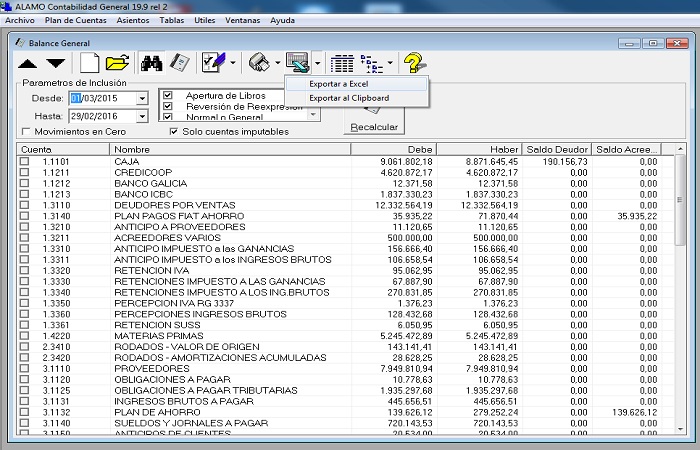The height and width of the screenshot is (450, 700).
Task: Check the box for 3.1110 PROVEEDORES
Action: pyautogui.click(x=24, y=368)
